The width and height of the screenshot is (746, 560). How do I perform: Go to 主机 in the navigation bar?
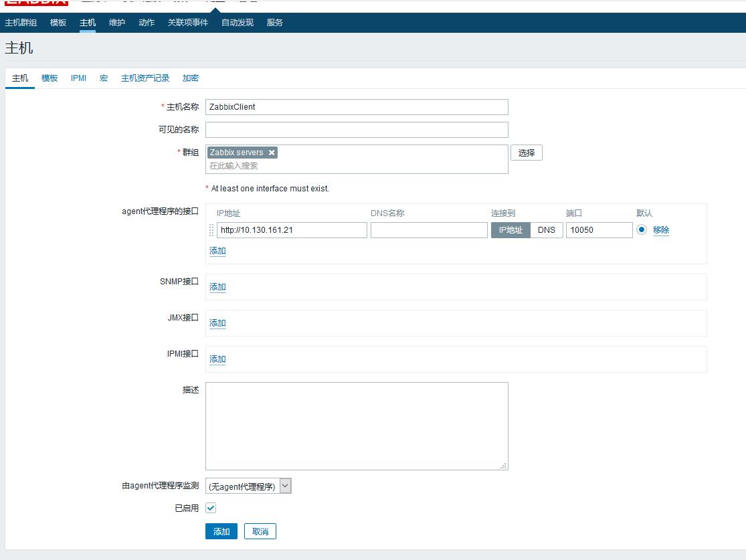click(x=88, y=22)
